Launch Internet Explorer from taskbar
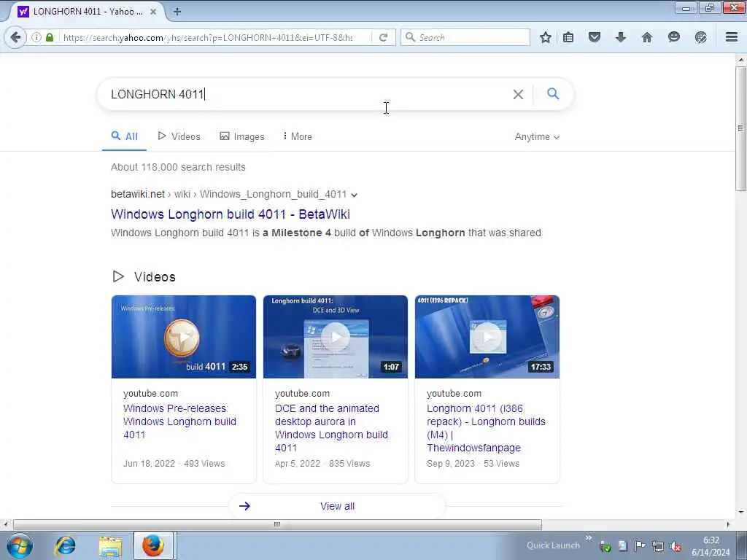Viewport: 747px width, 560px height. 65,545
